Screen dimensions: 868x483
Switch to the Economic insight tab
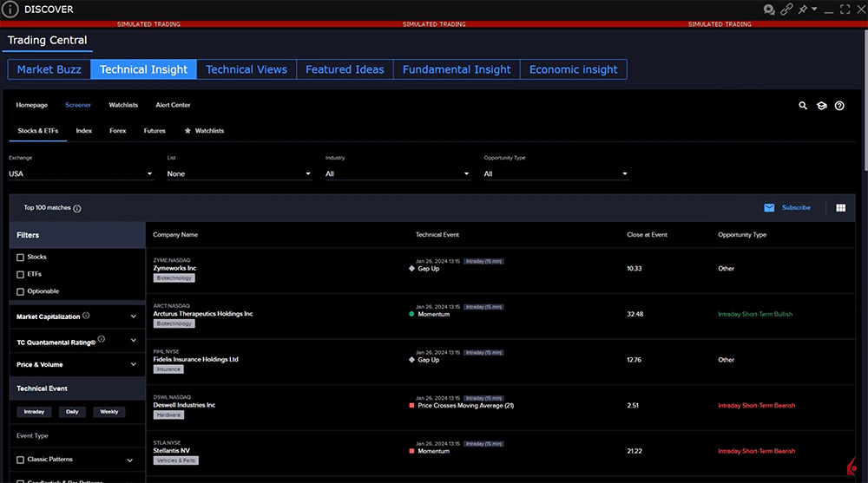coord(573,69)
